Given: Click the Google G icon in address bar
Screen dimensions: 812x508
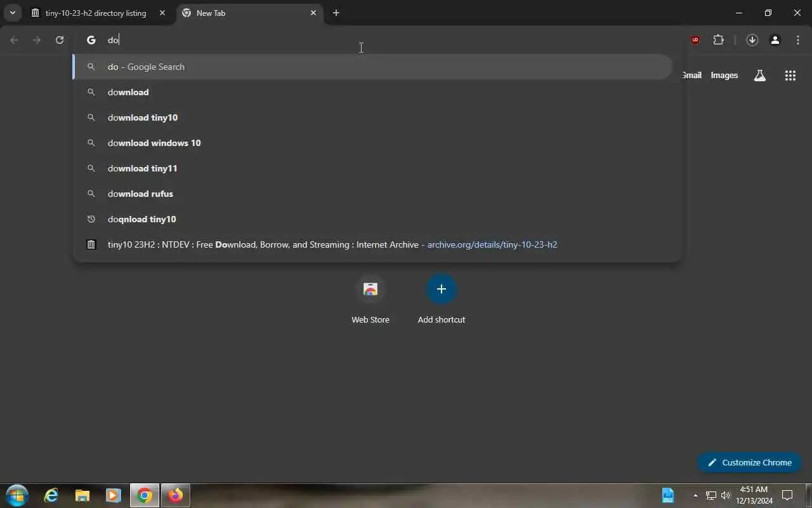Looking at the screenshot, I should [91, 40].
